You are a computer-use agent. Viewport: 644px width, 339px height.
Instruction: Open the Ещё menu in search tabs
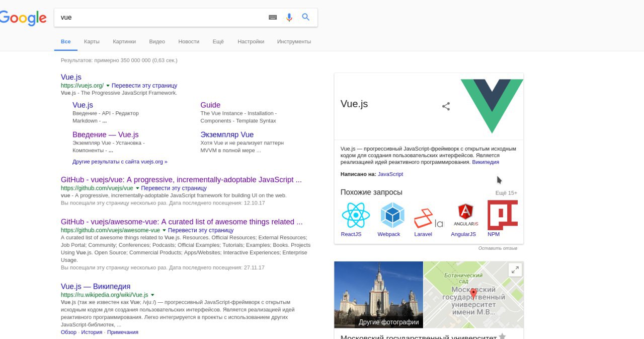[x=218, y=41]
